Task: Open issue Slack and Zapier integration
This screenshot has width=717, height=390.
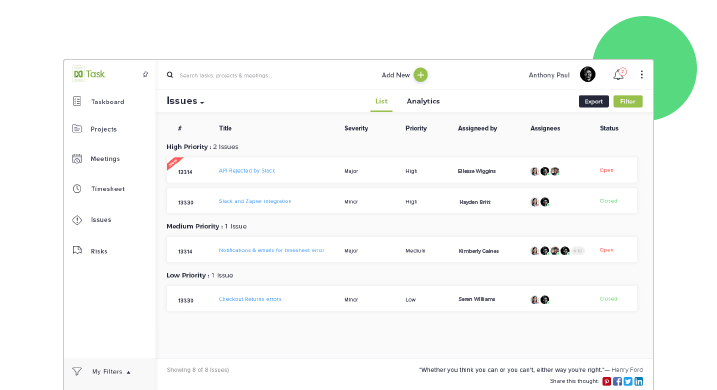Action: click(255, 201)
